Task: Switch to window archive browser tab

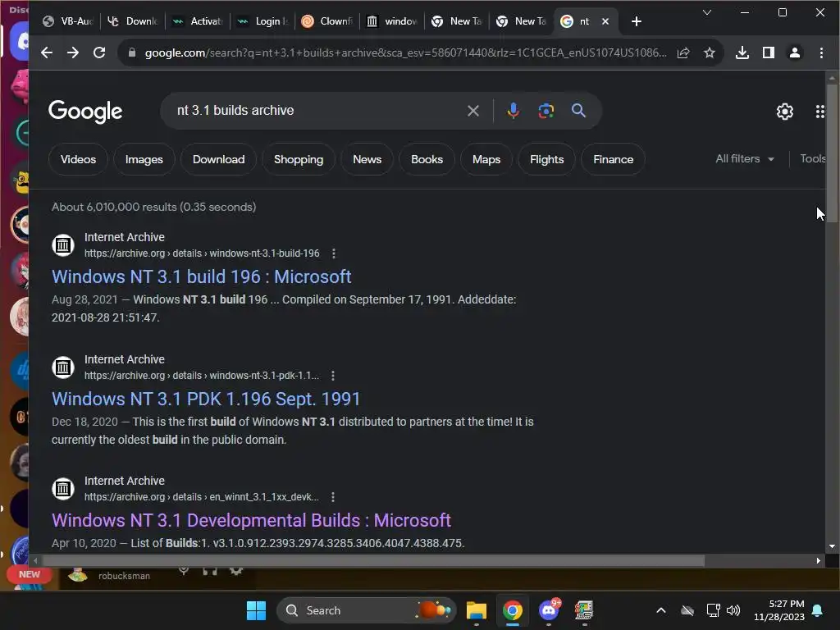Action: 392,21
